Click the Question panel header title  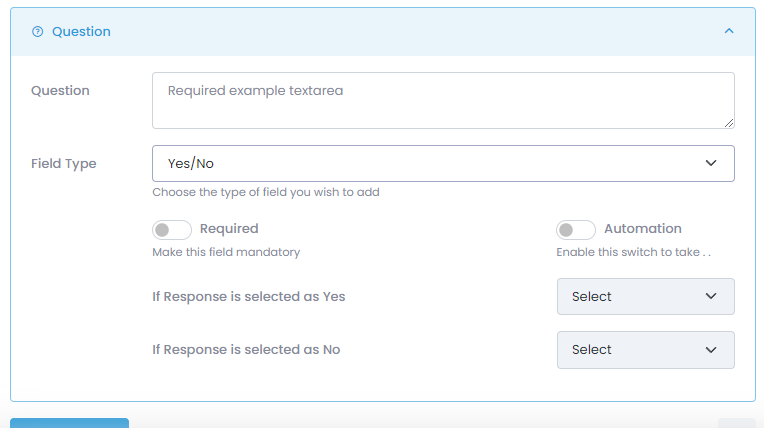(81, 32)
